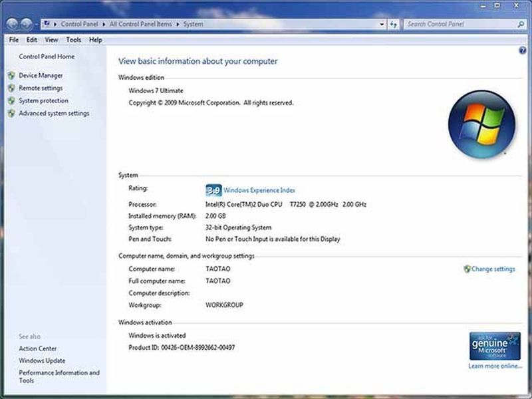Image resolution: width=532 pixels, height=399 pixels.
Task: Open the Learn more online link
Action: [495, 366]
